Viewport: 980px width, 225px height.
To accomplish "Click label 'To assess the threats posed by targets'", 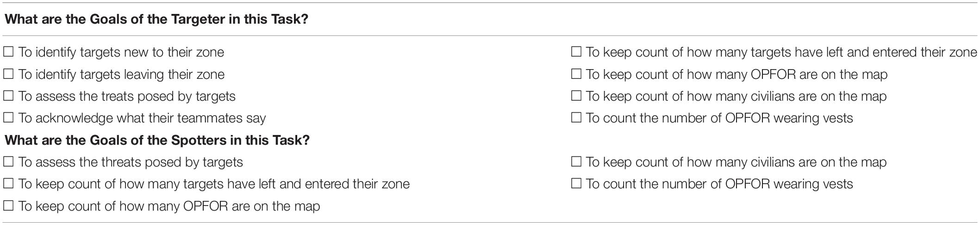I will (131, 162).
